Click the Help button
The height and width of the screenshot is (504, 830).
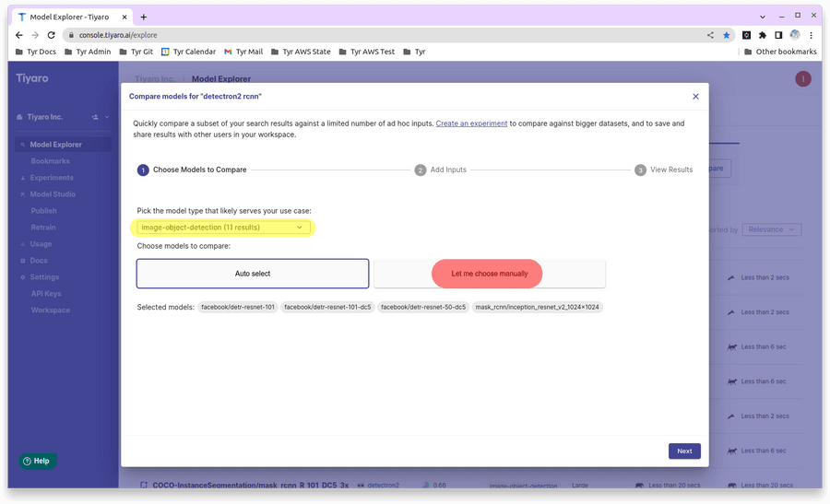pyautogui.click(x=38, y=461)
